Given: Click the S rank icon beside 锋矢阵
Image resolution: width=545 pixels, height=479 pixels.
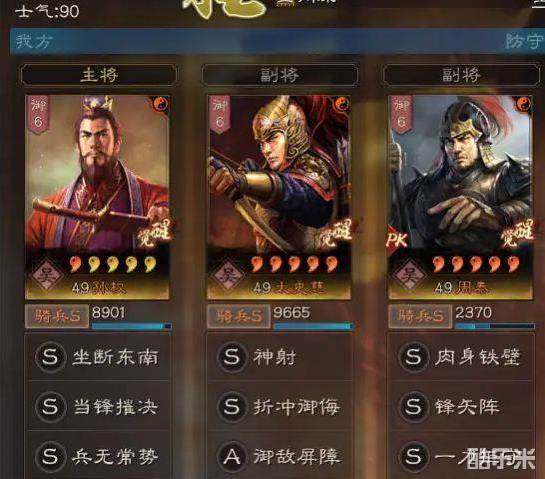Looking at the screenshot, I should pos(414,406).
